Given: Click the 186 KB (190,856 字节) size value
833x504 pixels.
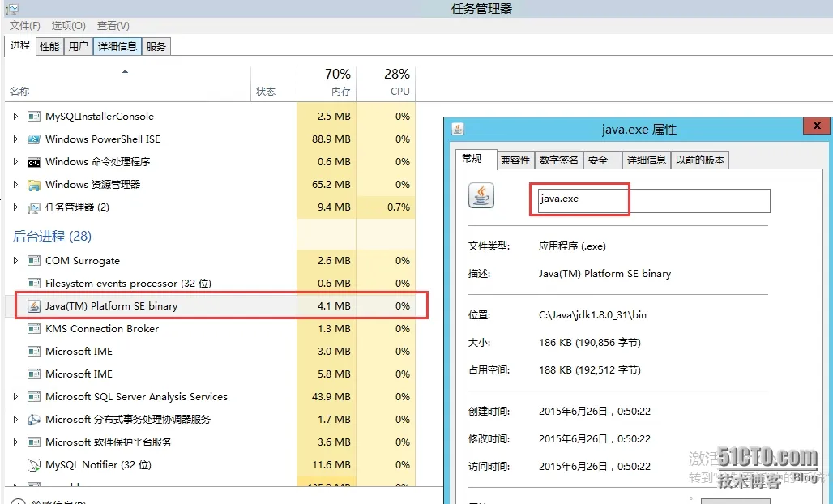Looking at the screenshot, I should click(590, 343).
